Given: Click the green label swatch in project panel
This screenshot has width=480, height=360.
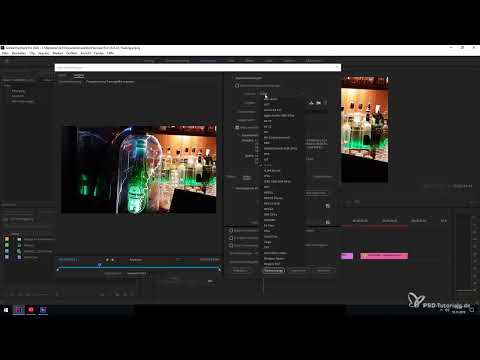Looking at the screenshot, I should (x=7, y=245).
